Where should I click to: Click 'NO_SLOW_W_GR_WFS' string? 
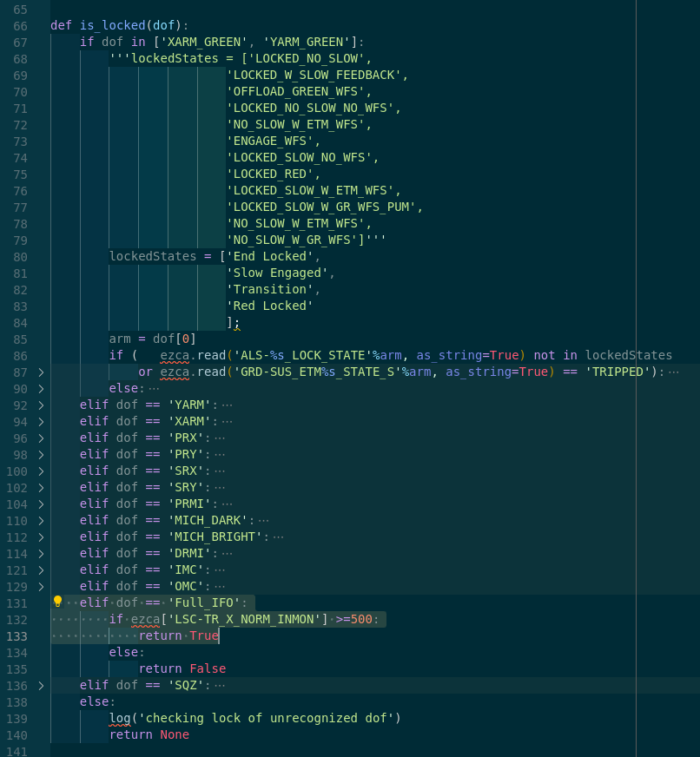point(293,240)
